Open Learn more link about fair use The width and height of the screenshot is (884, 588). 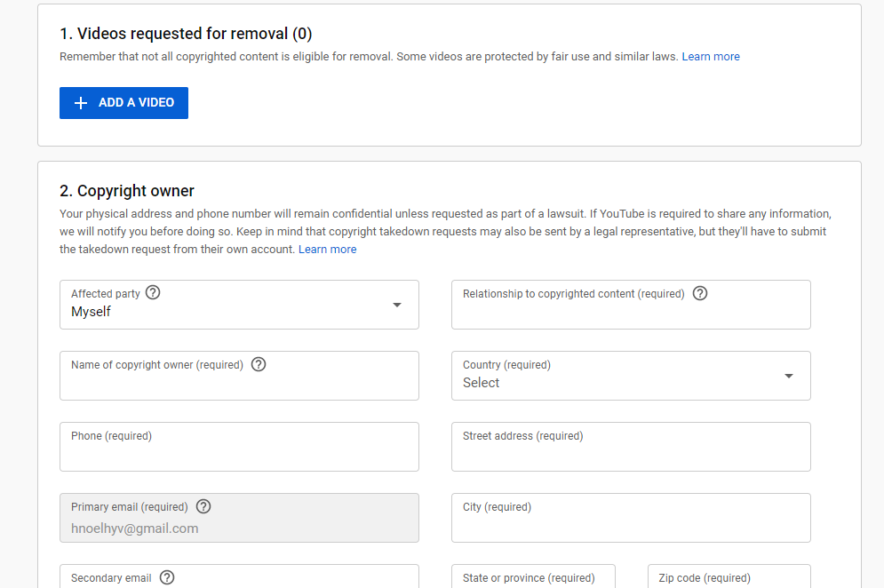(x=711, y=57)
